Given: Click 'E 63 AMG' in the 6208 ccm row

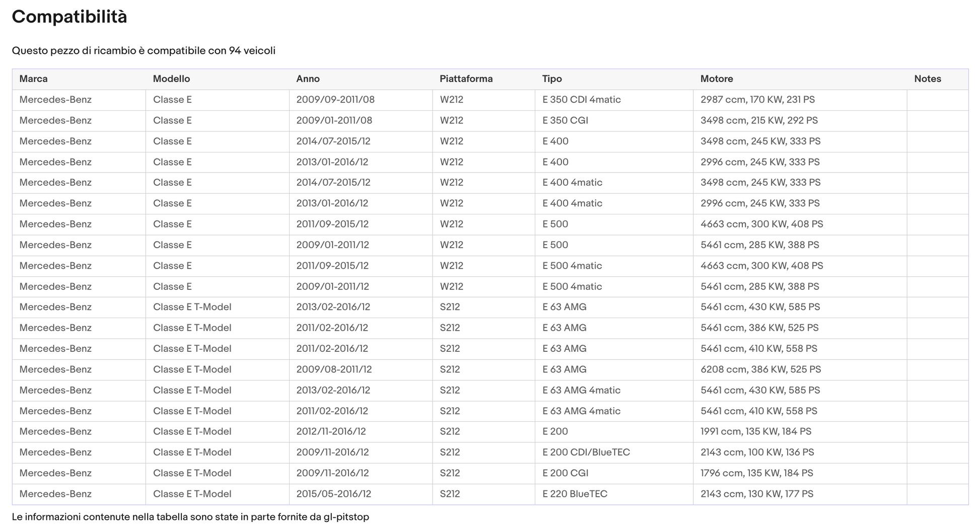Looking at the screenshot, I should click(x=564, y=369).
